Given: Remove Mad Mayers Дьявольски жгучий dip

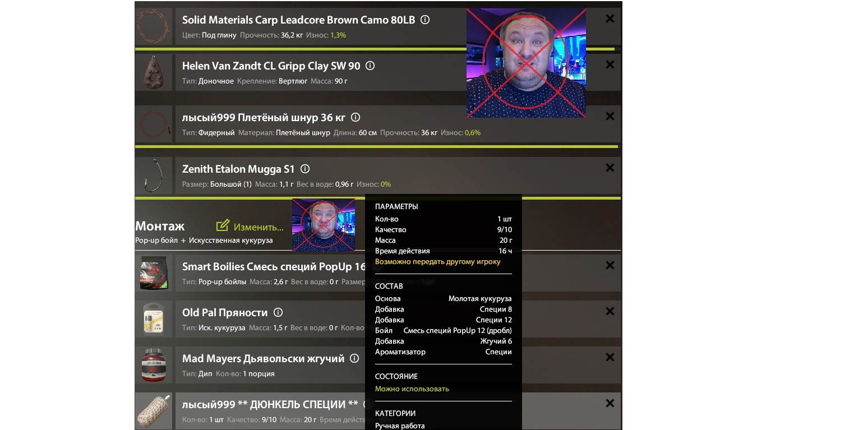Looking at the screenshot, I should pos(610,358).
